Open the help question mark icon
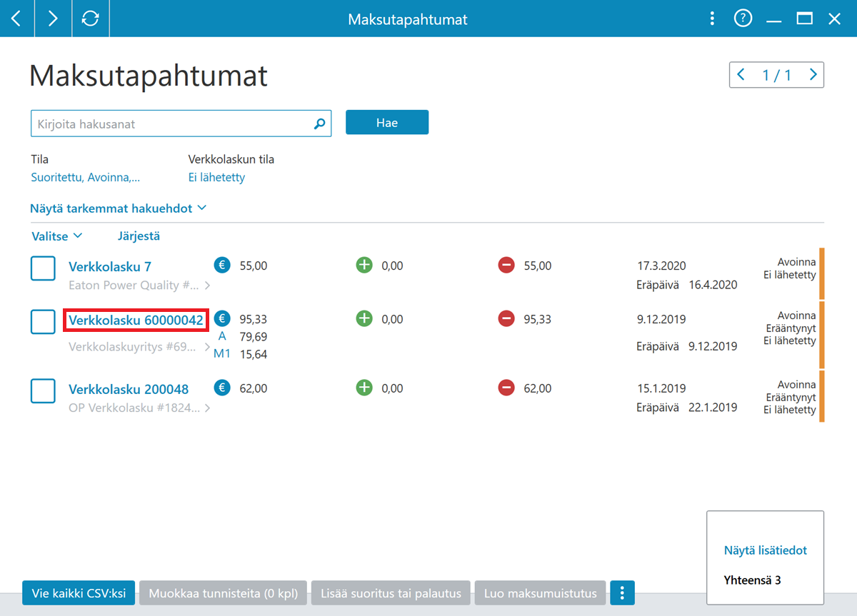 click(743, 19)
